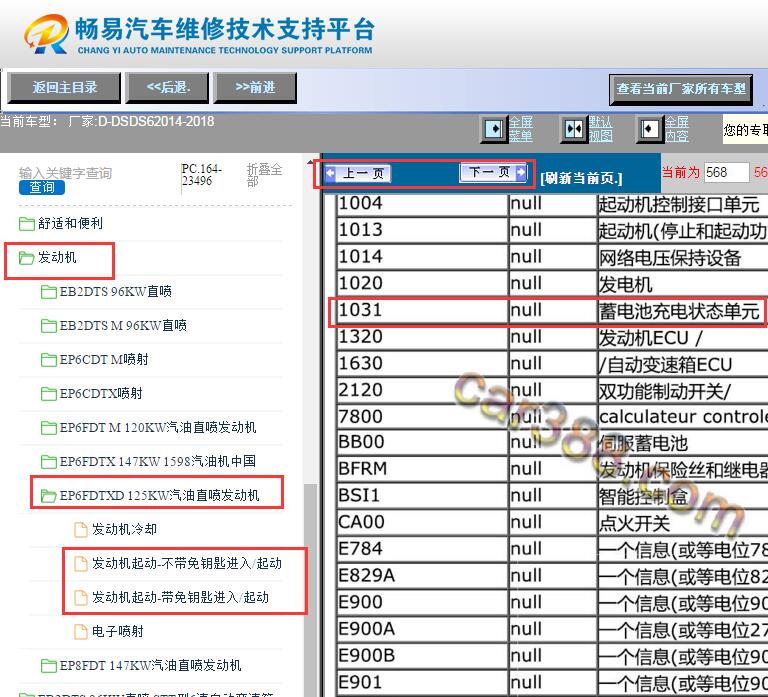
Task: Expand the 舒适和便利 folder
Action: 71,223
